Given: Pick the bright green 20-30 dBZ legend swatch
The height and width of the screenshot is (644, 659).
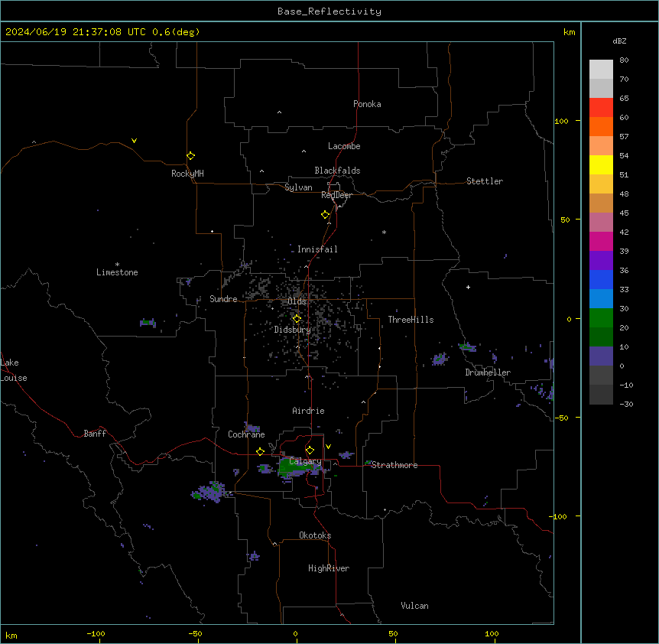Looking at the screenshot, I should tap(601, 318).
